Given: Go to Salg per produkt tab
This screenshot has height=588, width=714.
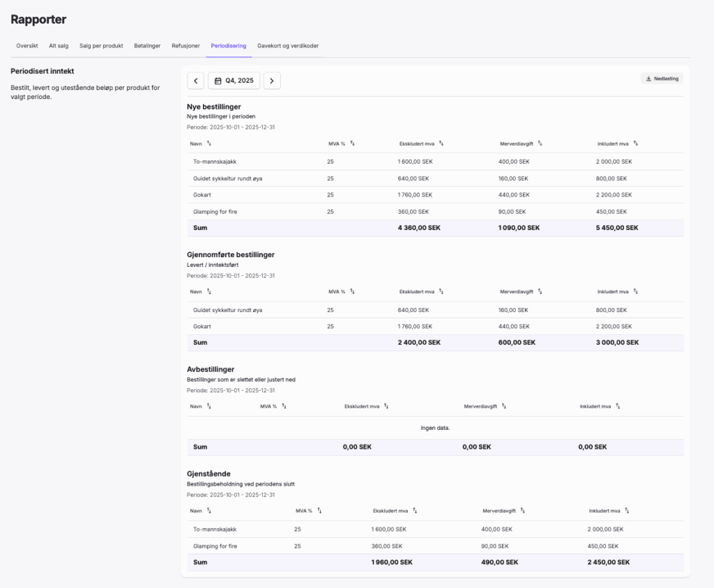Looking at the screenshot, I should pos(101,45).
